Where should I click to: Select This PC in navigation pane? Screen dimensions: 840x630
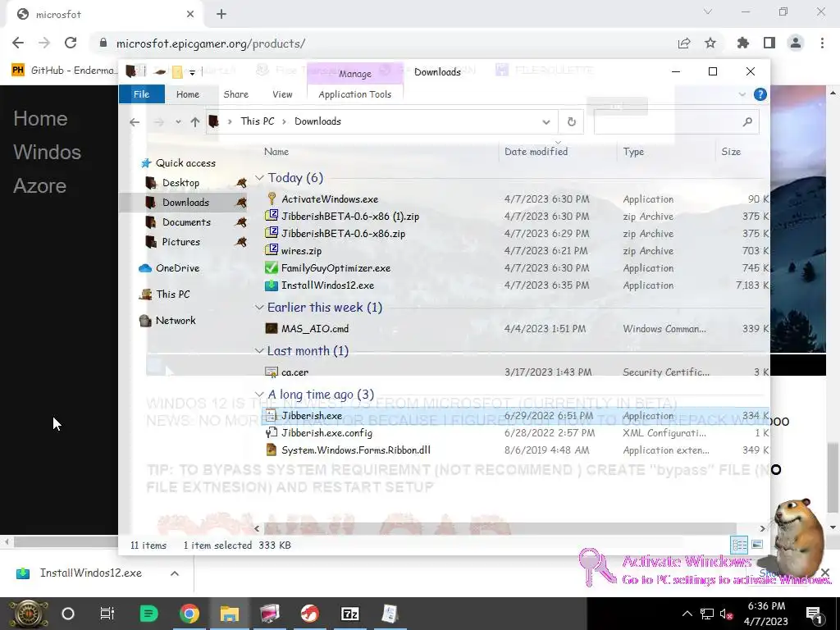pyautogui.click(x=172, y=294)
